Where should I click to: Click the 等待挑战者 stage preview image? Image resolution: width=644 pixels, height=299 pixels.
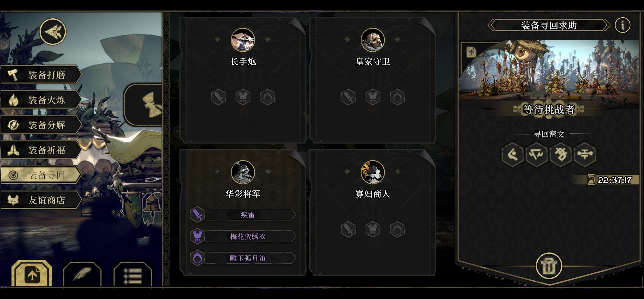click(549, 70)
